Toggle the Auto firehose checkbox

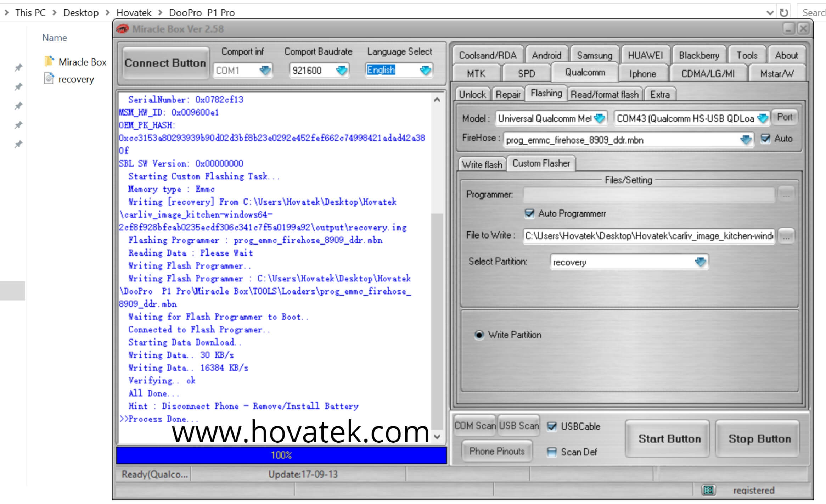(765, 139)
